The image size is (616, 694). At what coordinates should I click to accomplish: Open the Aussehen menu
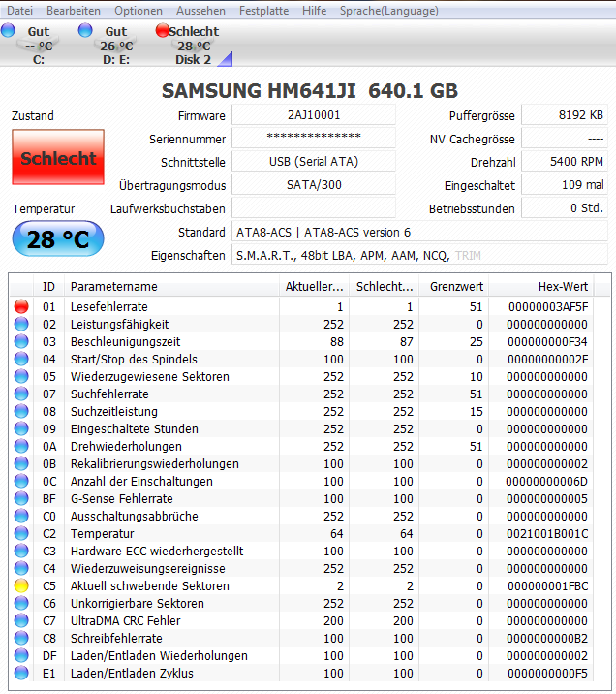(x=200, y=11)
